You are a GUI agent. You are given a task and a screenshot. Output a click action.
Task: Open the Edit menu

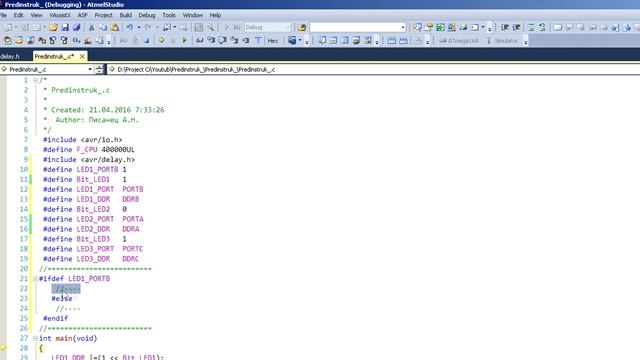tap(18, 15)
